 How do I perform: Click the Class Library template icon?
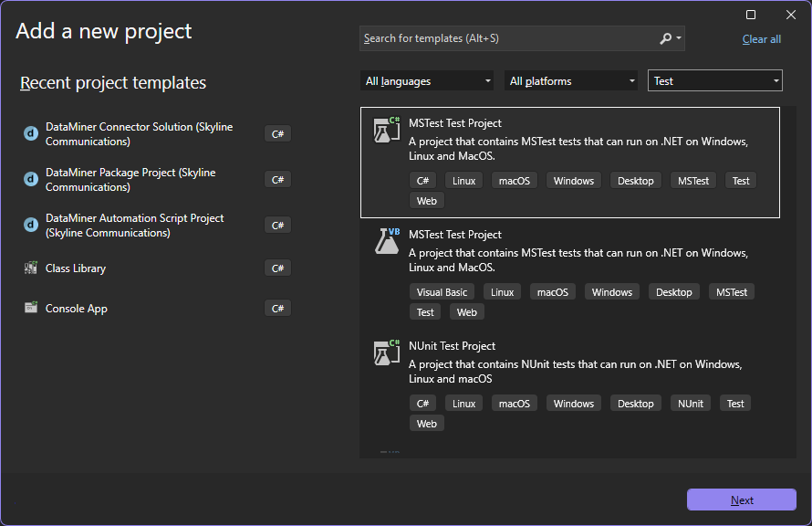[x=31, y=268]
